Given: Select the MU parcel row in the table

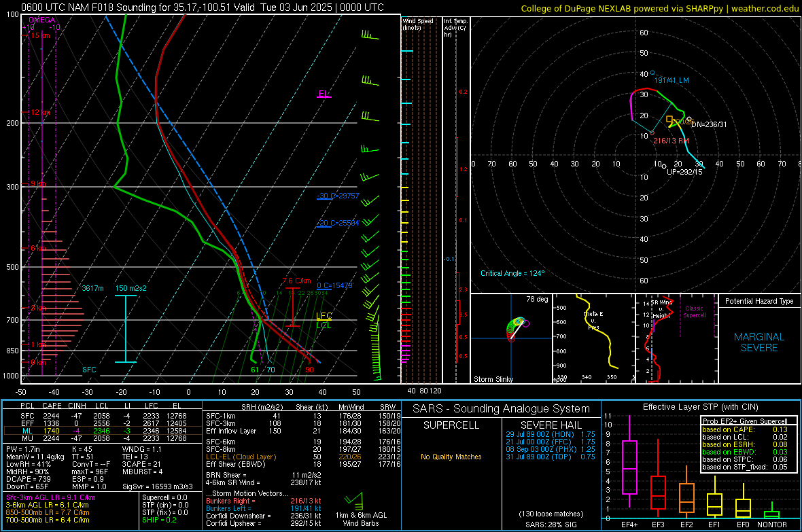Looking at the screenshot, I should pyautogui.click(x=103, y=438).
